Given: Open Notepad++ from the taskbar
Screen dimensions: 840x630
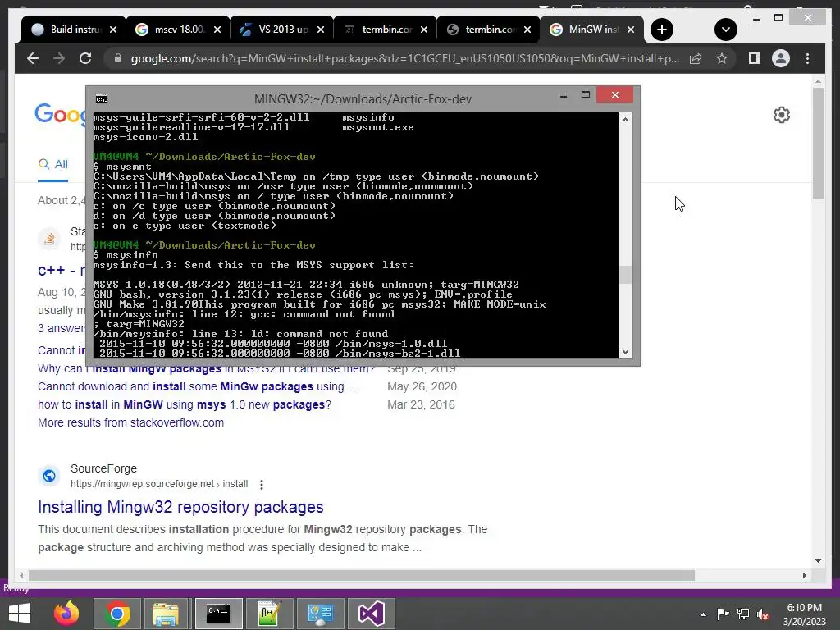Looking at the screenshot, I should pos(269,614).
